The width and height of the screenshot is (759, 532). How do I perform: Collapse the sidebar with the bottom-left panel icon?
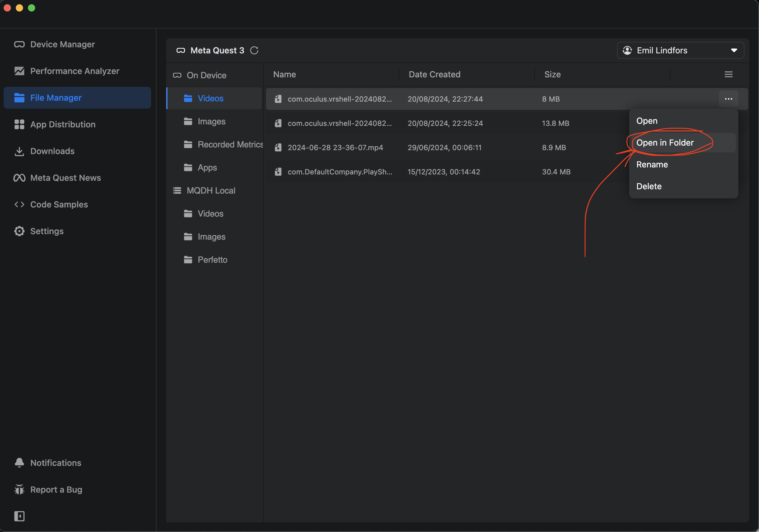coord(19,516)
